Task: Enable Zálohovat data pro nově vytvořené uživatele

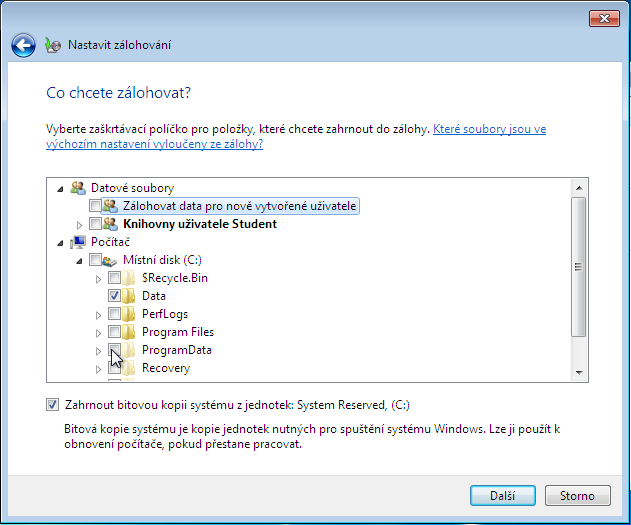Action: (95, 206)
